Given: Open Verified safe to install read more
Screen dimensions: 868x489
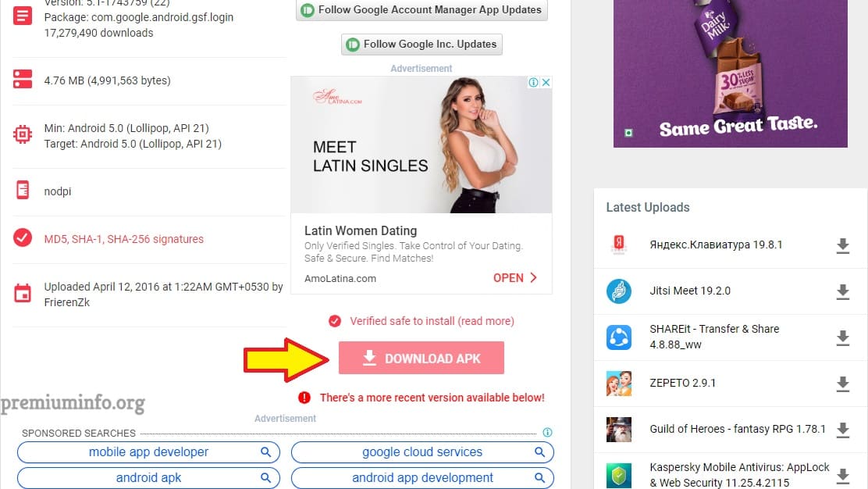Looking at the screenshot, I should (x=432, y=321).
